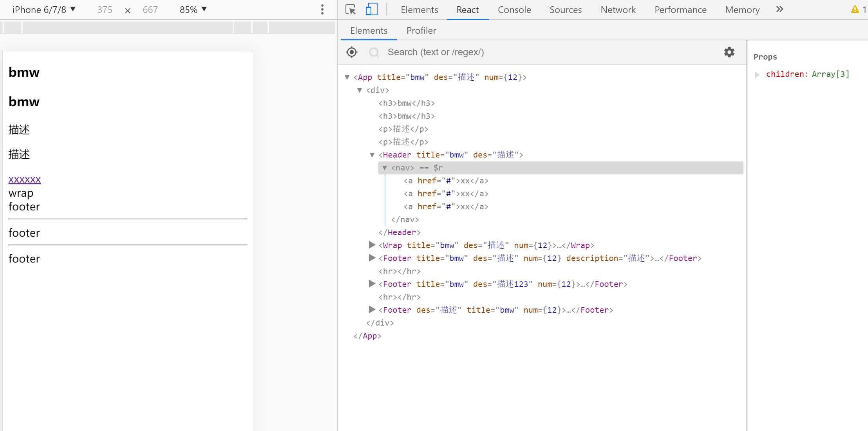Click the viewport width field 375
The width and height of the screenshot is (868, 431).
105,10
